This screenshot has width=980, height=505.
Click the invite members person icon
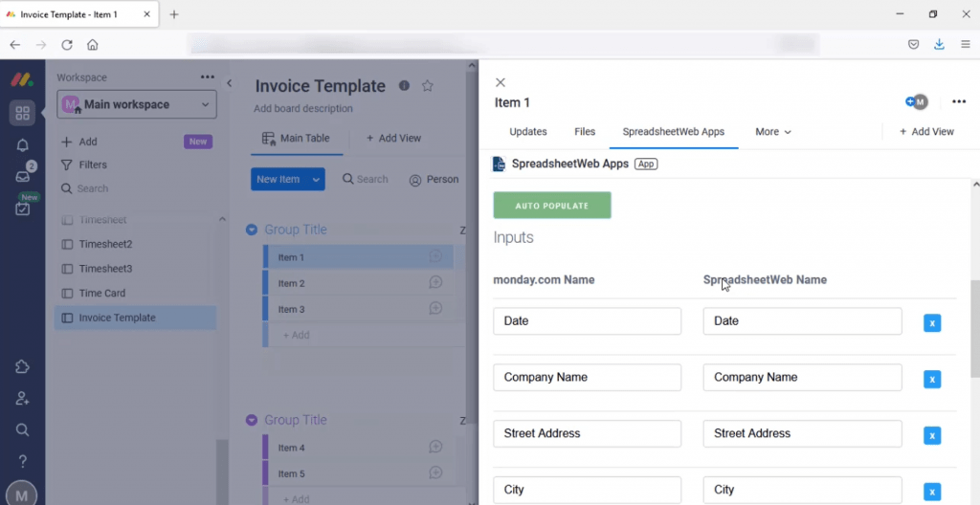coord(23,398)
